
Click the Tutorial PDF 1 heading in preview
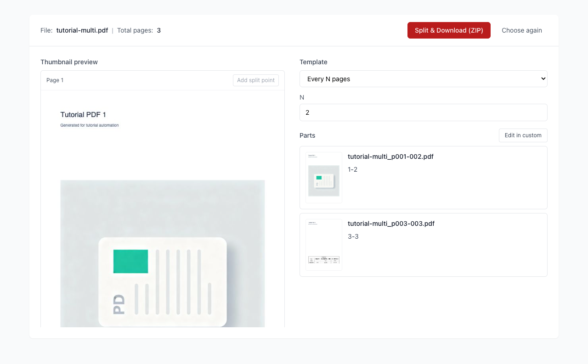coord(83,115)
